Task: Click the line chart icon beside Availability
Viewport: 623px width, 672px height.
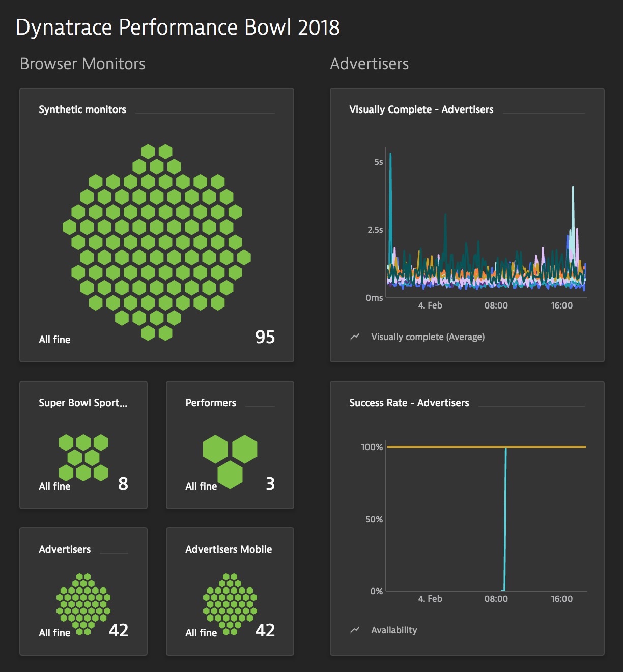Action: coord(355,630)
